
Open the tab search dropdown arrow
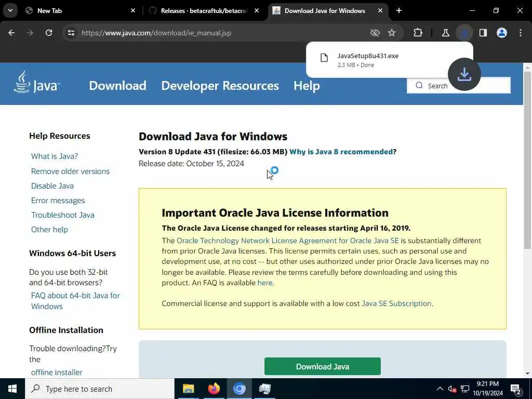click(x=10, y=10)
